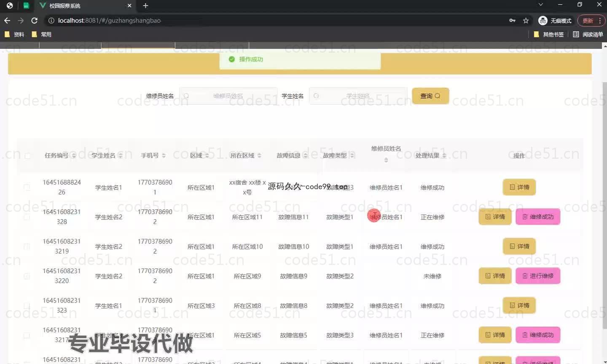
Task: Sort by 处理结果 column arrows
Action: tap(444, 155)
